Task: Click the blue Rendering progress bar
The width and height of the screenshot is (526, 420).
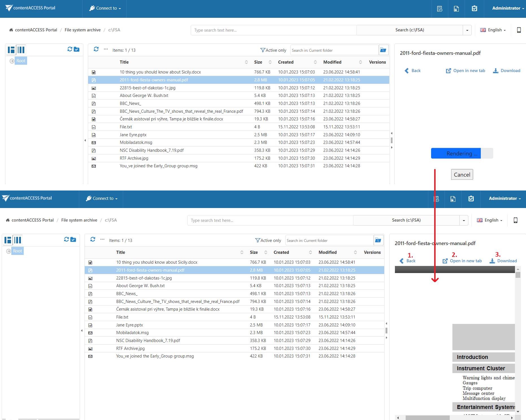Action: pos(456,153)
